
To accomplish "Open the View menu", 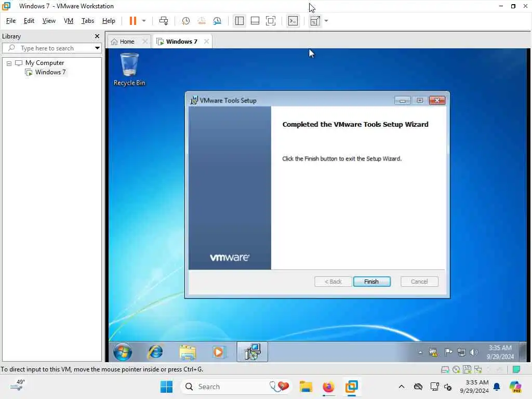I will coord(49,21).
